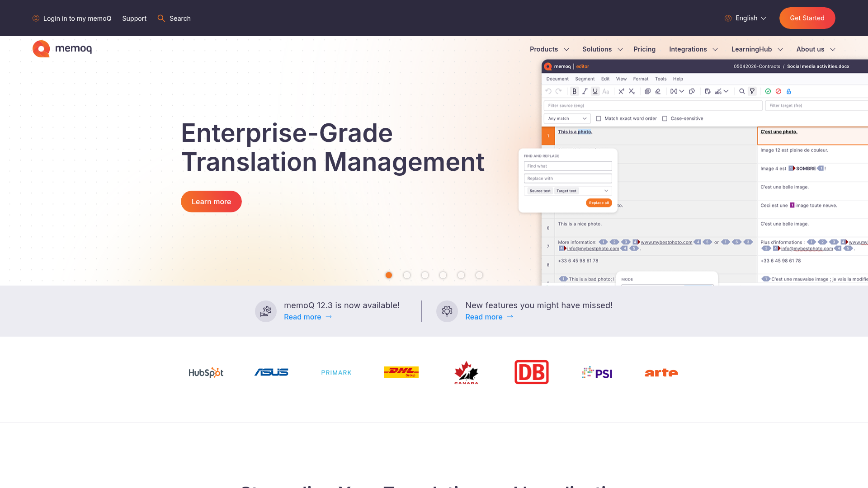Click the people-gear icon by memoQ 12.3

266,311
